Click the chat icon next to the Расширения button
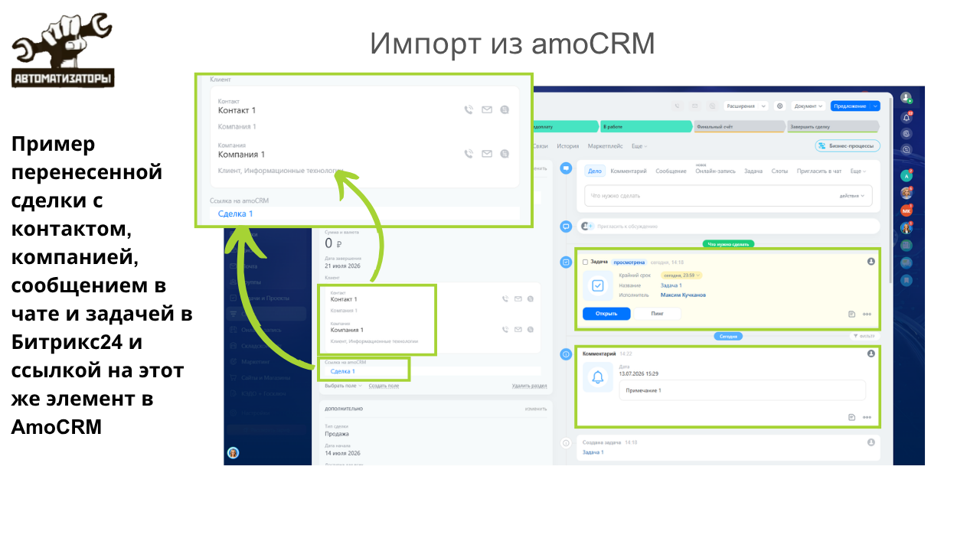Screen dimensions: 980x551 712,106
